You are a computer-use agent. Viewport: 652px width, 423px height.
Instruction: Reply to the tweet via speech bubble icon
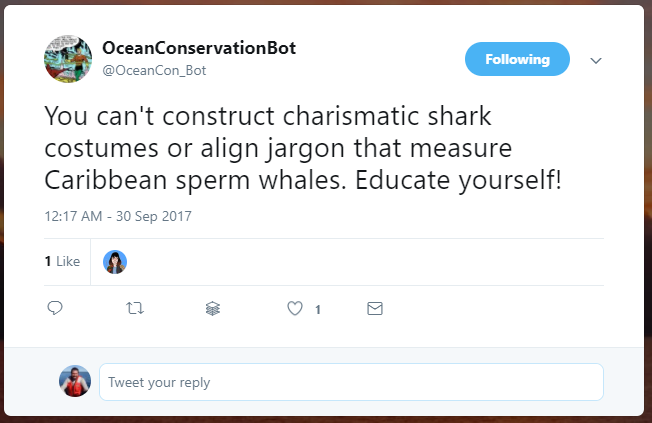(55, 309)
